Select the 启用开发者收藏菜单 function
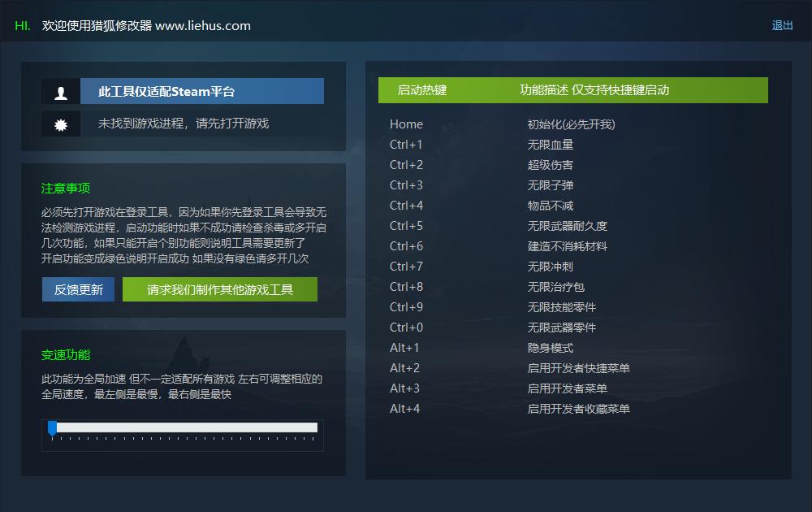 (x=578, y=409)
